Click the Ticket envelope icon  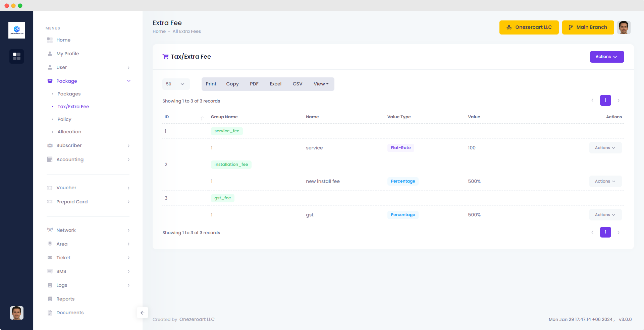click(50, 258)
